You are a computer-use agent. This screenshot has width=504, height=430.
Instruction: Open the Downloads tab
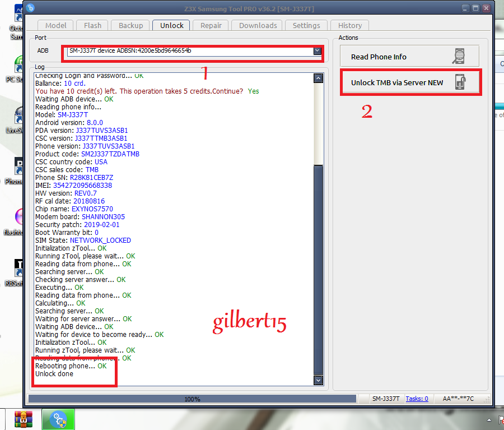[x=258, y=25]
